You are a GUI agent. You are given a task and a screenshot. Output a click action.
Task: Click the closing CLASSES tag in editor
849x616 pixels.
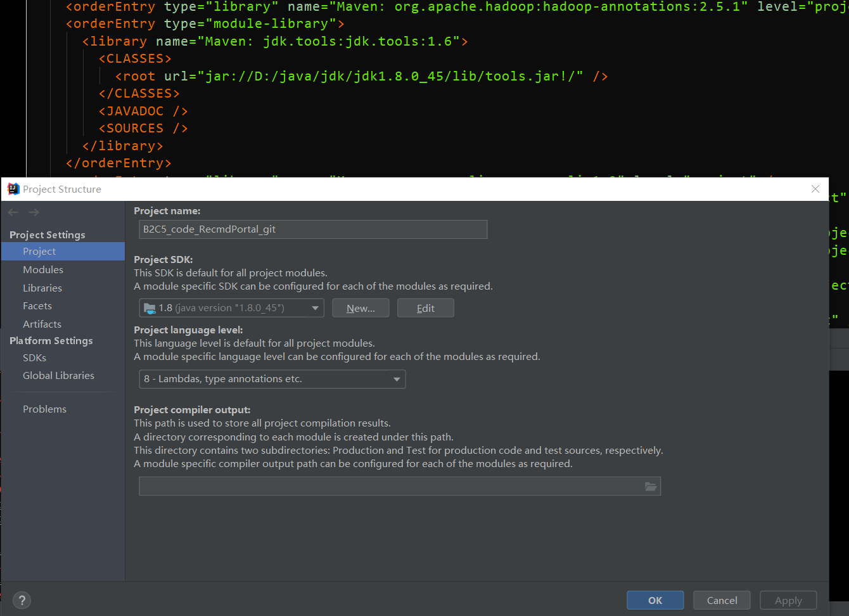tap(139, 93)
